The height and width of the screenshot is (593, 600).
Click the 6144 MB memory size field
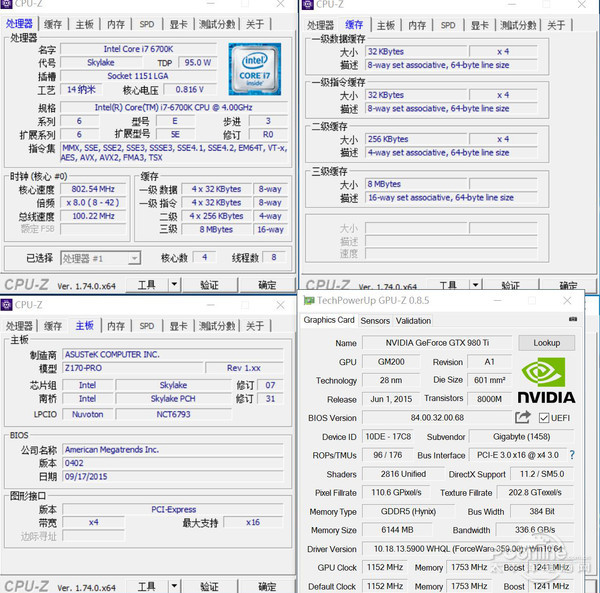[x=397, y=529]
